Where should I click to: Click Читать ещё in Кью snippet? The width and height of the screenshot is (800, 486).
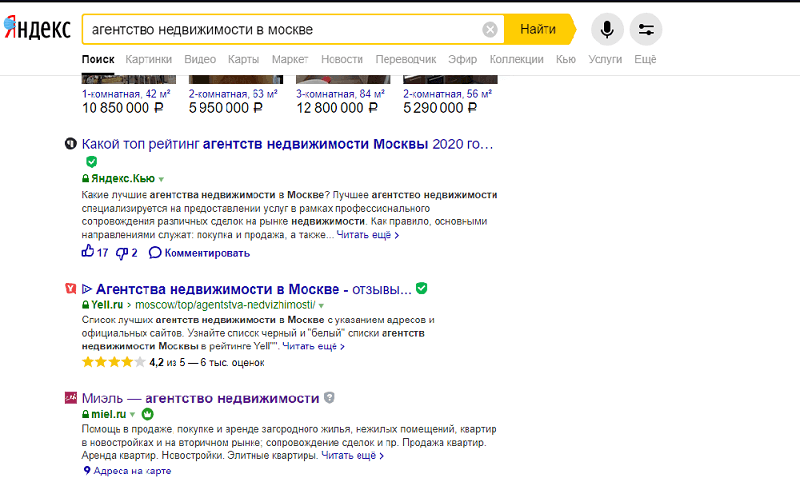[367, 235]
